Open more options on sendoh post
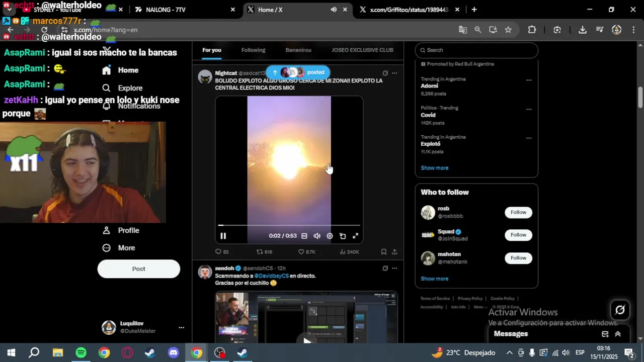The image size is (644, 362). pos(394,268)
